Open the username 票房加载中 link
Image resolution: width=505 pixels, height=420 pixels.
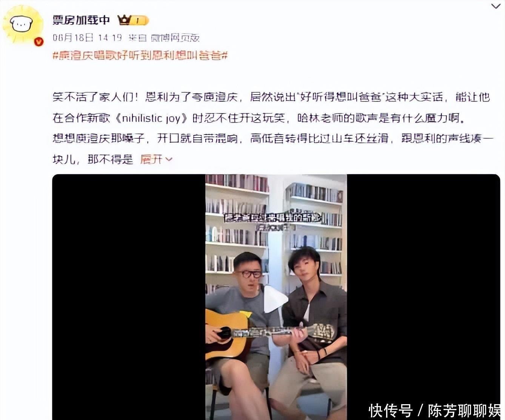pyautogui.click(x=81, y=20)
